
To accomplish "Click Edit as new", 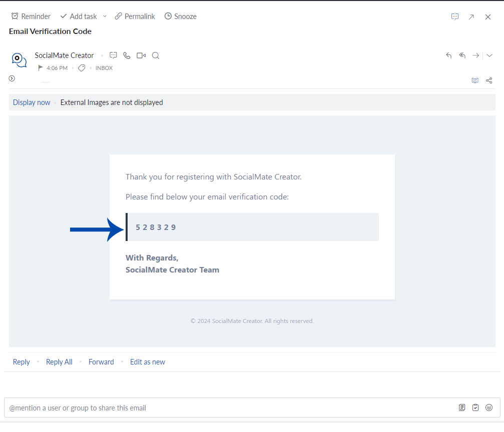I will tap(148, 362).
